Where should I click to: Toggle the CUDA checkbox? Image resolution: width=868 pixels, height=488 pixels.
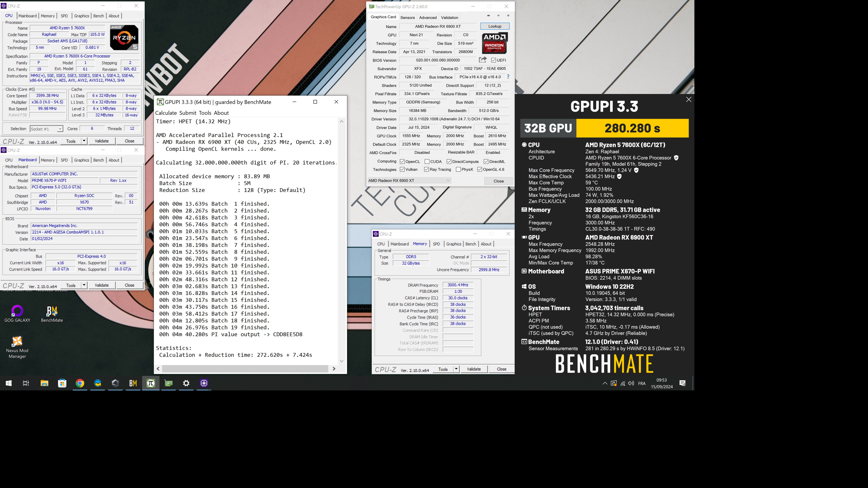[427, 162]
